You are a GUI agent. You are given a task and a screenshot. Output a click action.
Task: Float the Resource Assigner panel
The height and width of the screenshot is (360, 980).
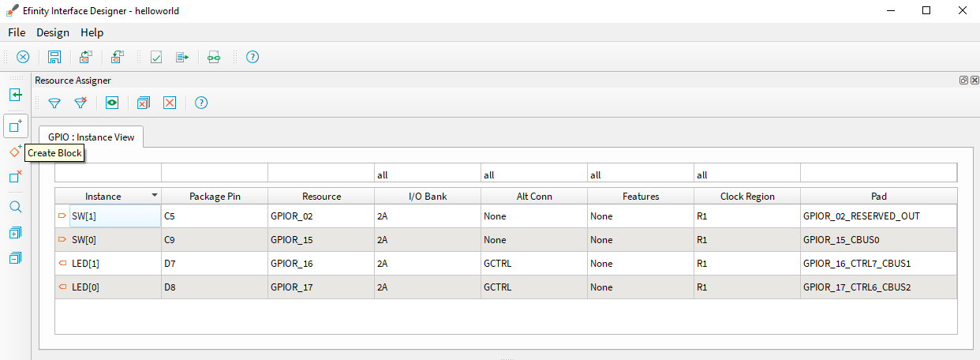coord(964,80)
